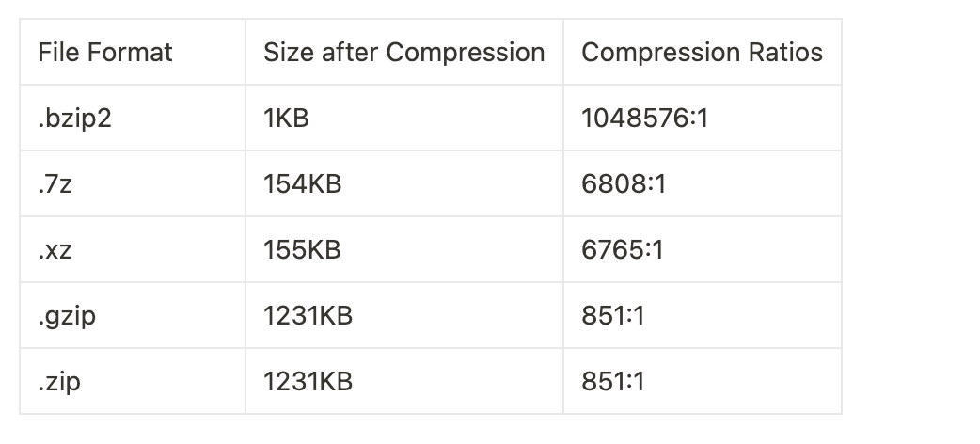Click the 1KB size cell
980x444 pixels.
coord(286,119)
